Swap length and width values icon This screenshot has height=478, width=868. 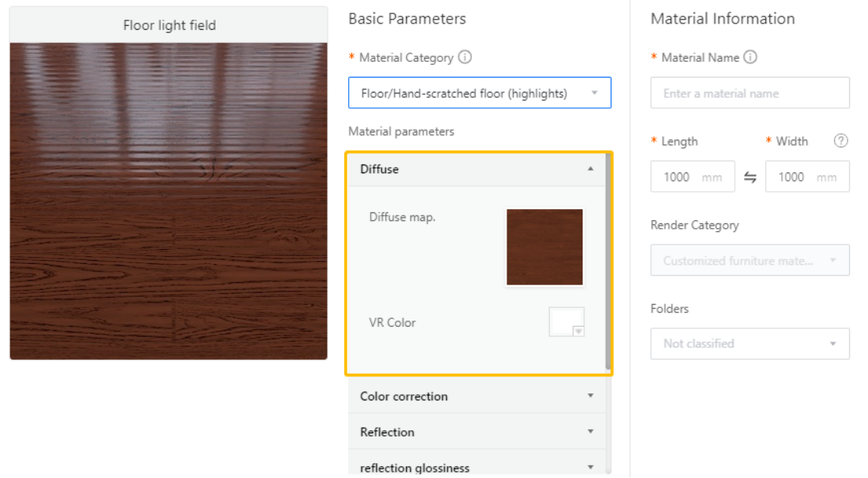tap(750, 177)
